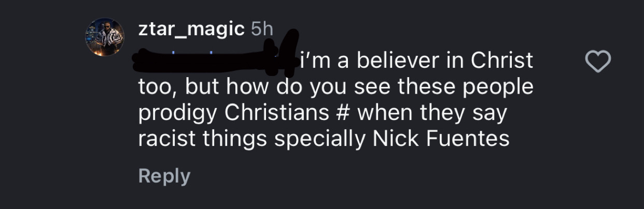The image size is (644, 209).
Task: Click the line starting "i'm a believer"
Action: point(416,61)
